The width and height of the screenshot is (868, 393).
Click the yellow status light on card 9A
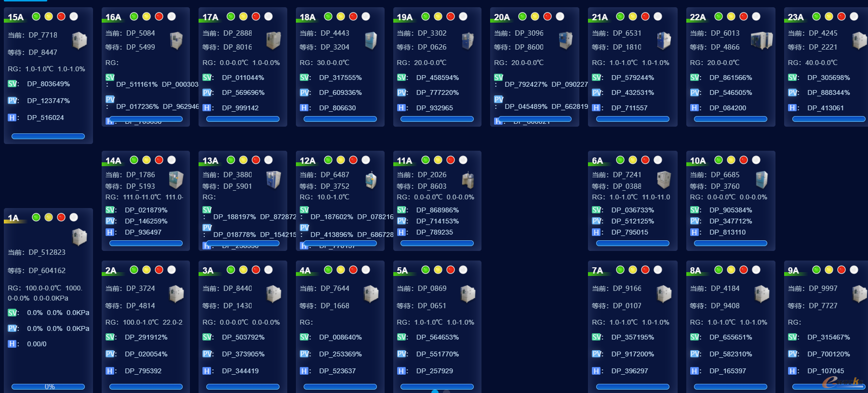[829, 270]
